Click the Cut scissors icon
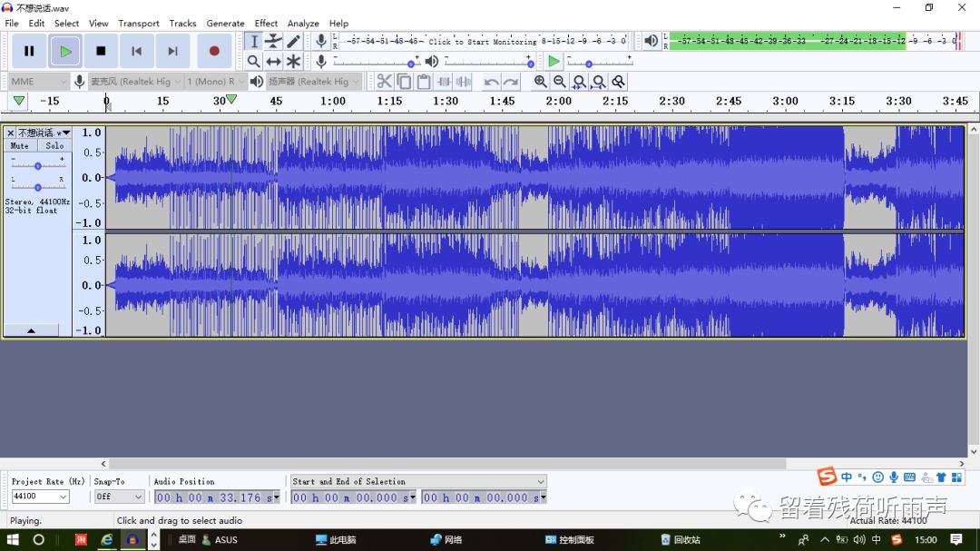 point(385,82)
